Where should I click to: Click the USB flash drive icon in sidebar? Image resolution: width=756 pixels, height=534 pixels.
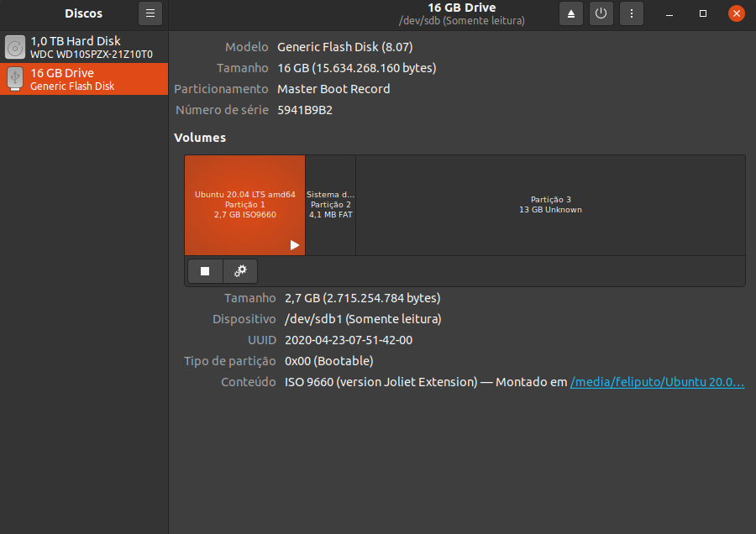coord(15,79)
